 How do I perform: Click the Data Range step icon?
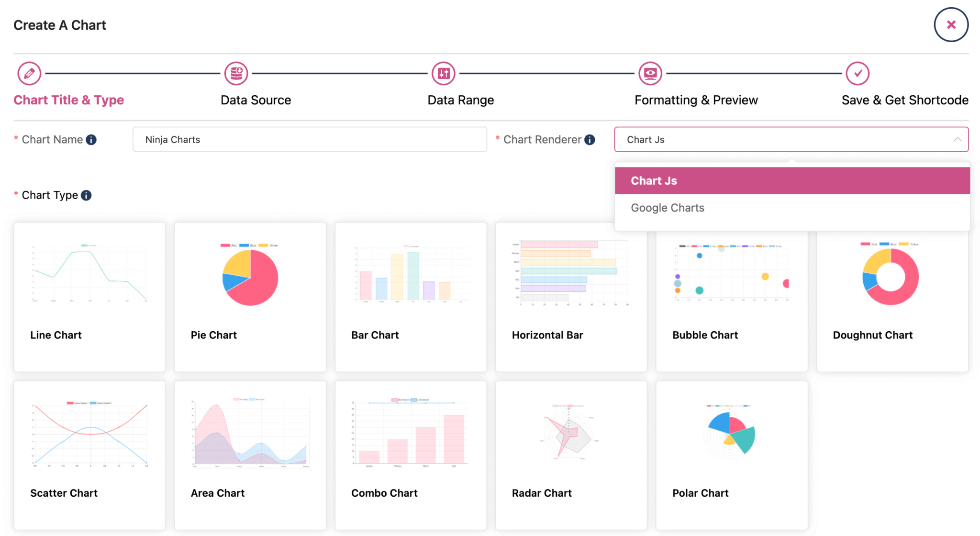(x=444, y=74)
